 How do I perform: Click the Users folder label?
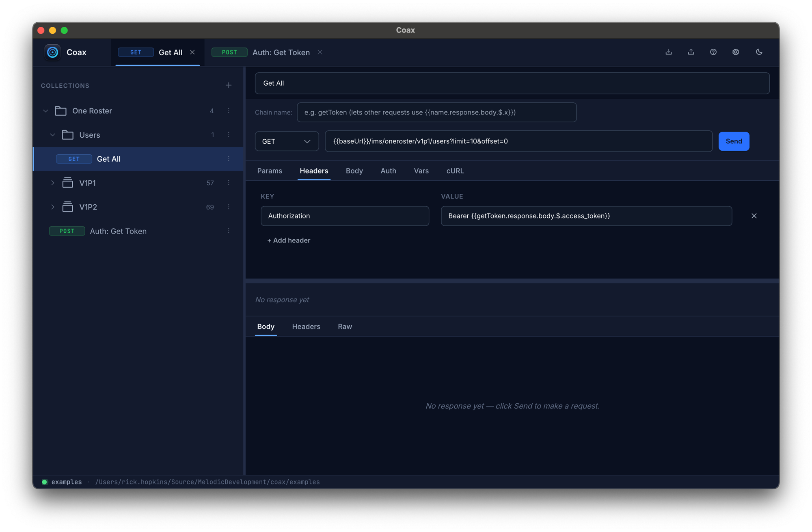click(90, 135)
